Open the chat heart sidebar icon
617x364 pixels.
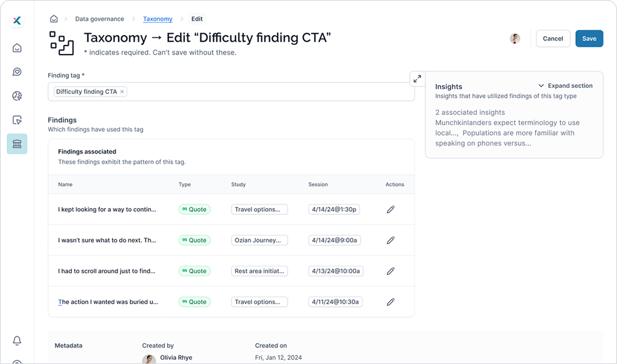17,72
